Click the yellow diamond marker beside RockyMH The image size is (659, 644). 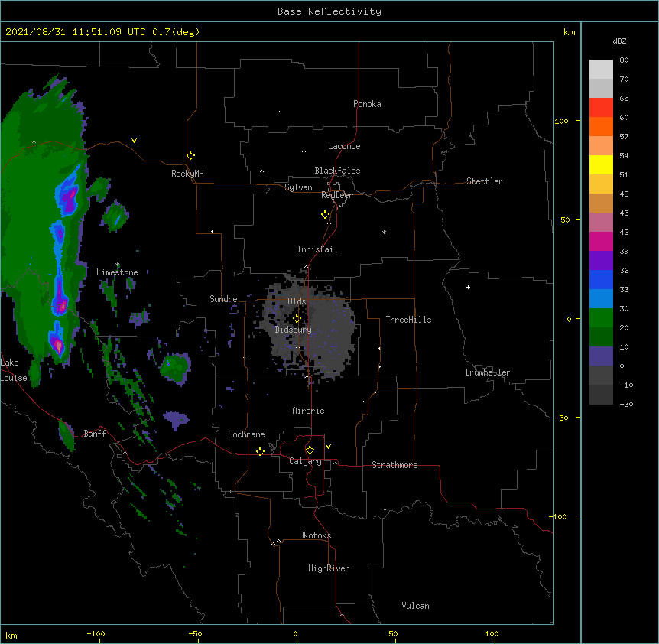191,155
